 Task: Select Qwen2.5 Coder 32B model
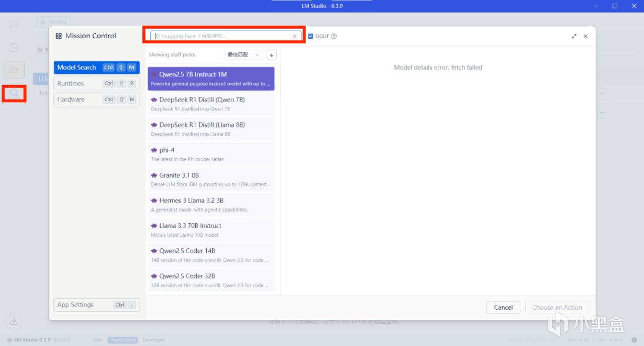click(x=211, y=280)
